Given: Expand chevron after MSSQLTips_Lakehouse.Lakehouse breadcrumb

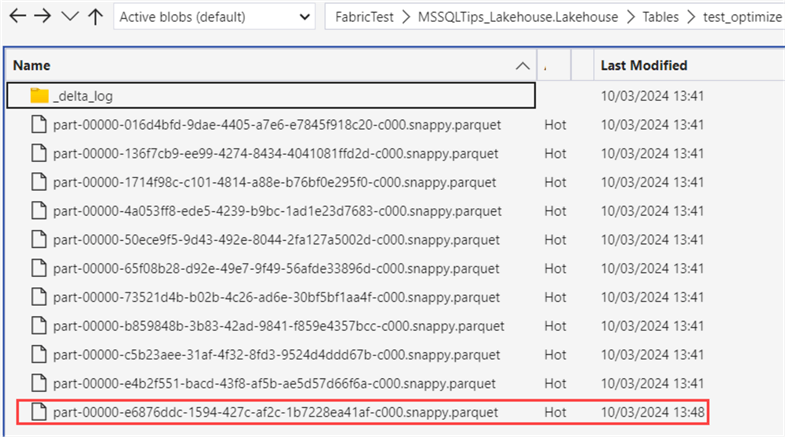Looking at the screenshot, I should point(630,17).
